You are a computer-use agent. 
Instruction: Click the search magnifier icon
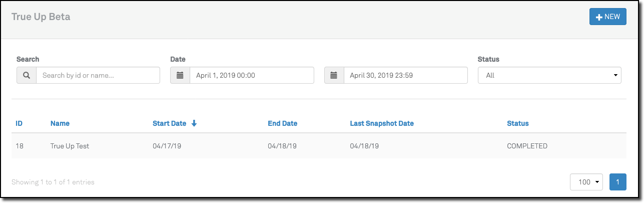27,76
